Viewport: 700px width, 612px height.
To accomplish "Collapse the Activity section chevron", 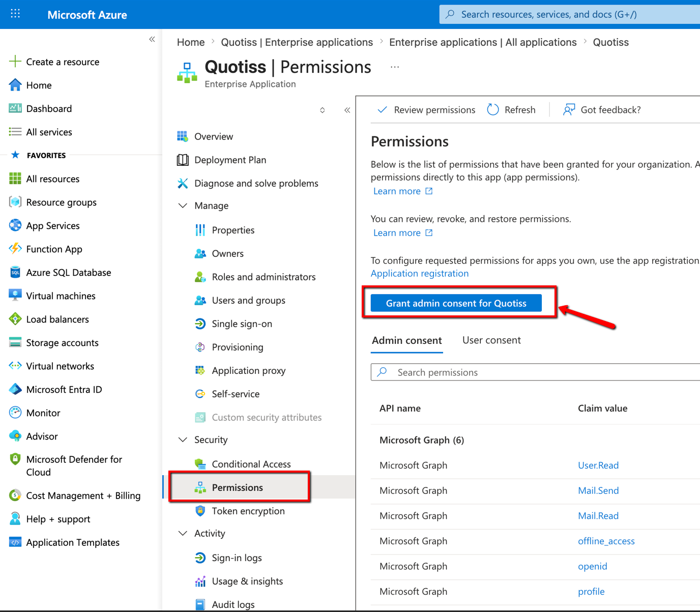I will point(183,533).
